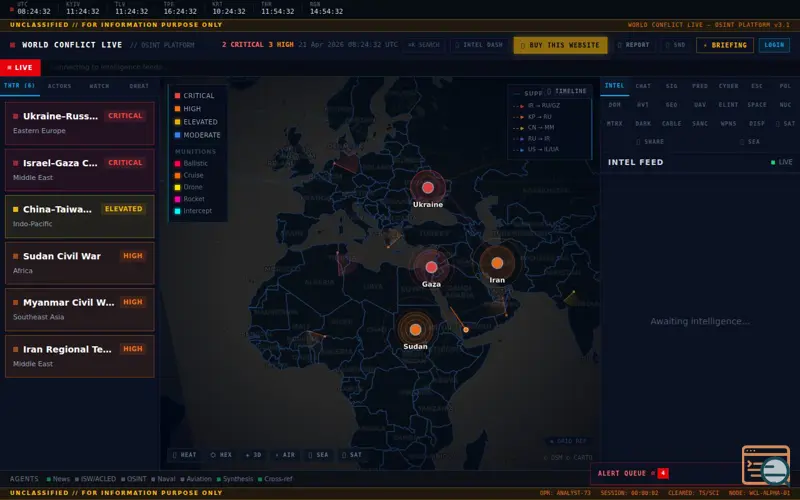The height and width of the screenshot is (500, 800).
Task: Open the DARK tab
Action: 643,124
